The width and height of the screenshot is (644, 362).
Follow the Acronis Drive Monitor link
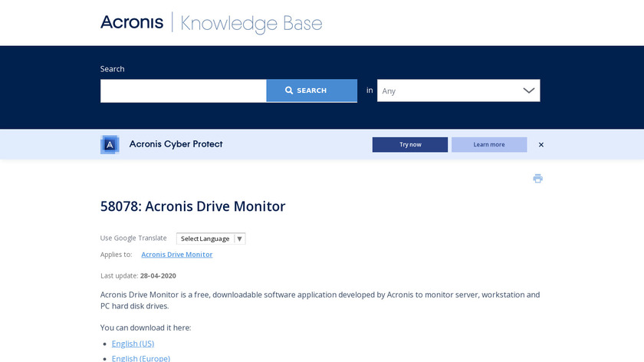click(177, 255)
